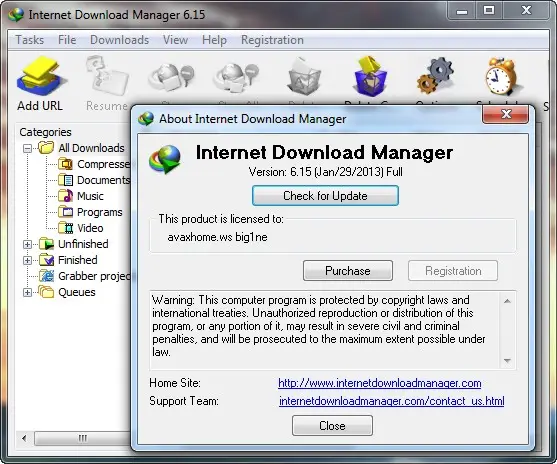The image size is (557, 464).
Task: Click the Documents category icon
Action: (x=65, y=180)
